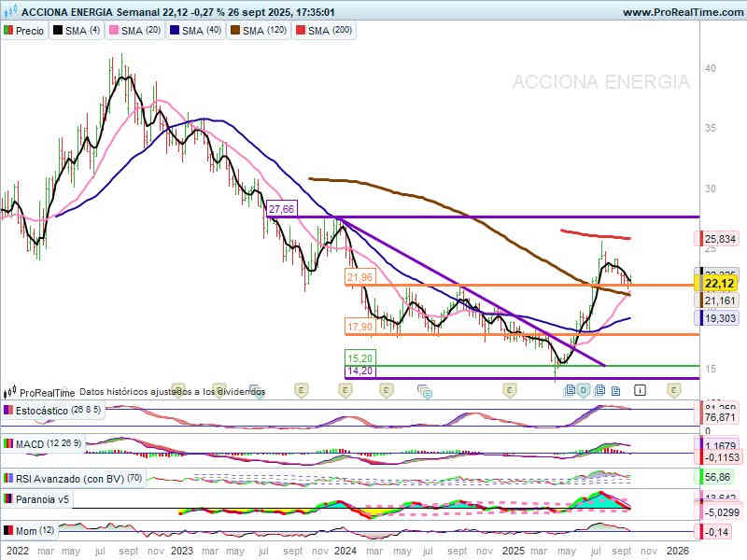Viewport: 747px width, 560px height.
Task: Open the Paranoia v5 indicator icon
Action: coord(8,499)
